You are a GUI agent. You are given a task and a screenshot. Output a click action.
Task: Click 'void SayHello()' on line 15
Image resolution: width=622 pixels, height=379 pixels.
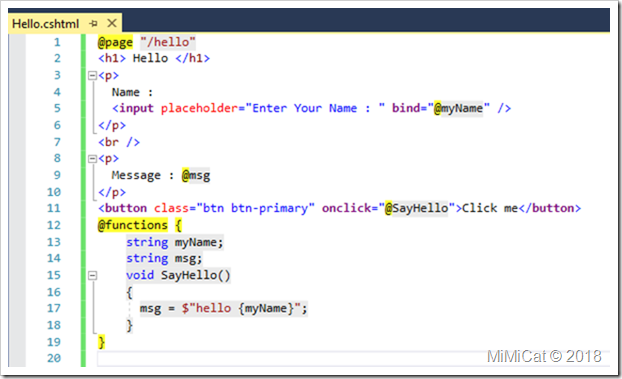coord(178,275)
